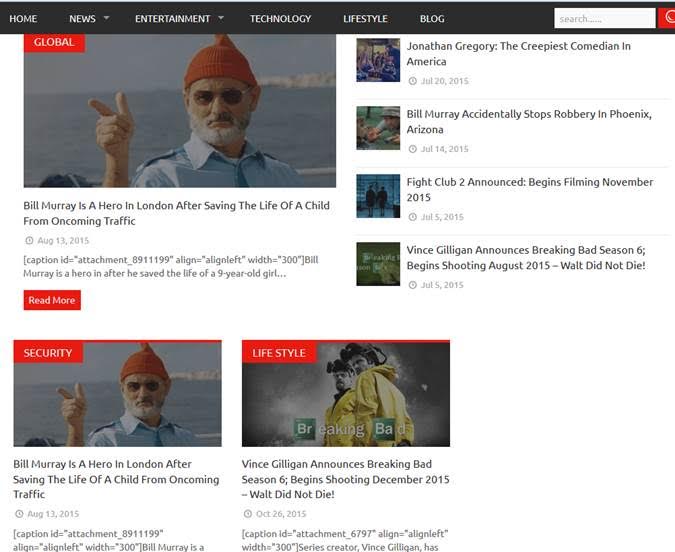Select the Security category label

pos(48,353)
